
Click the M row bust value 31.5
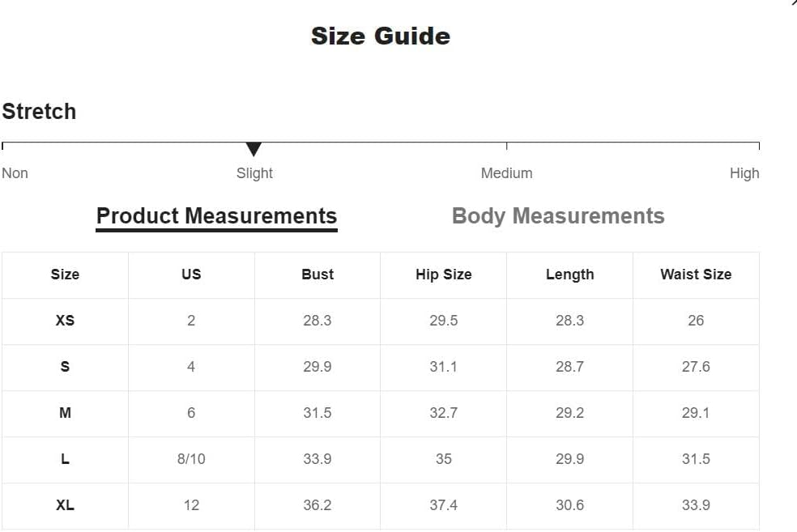tap(318, 413)
